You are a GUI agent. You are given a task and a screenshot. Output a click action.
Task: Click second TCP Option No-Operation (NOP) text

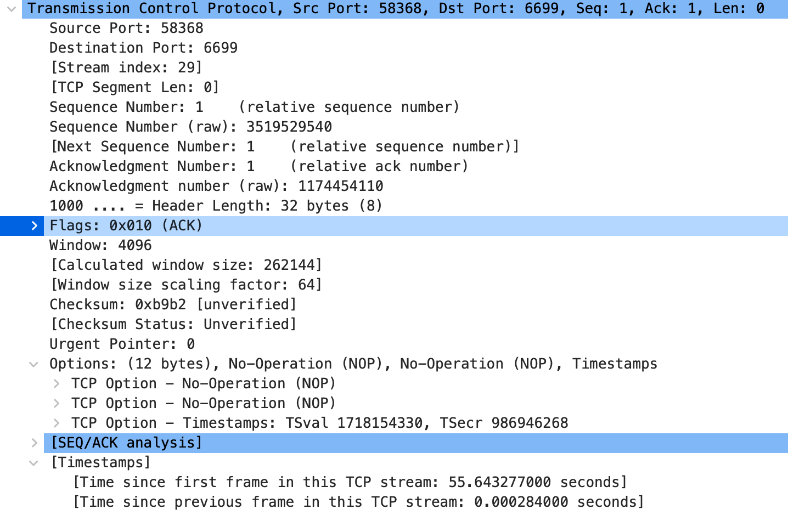[x=204, y=403]
